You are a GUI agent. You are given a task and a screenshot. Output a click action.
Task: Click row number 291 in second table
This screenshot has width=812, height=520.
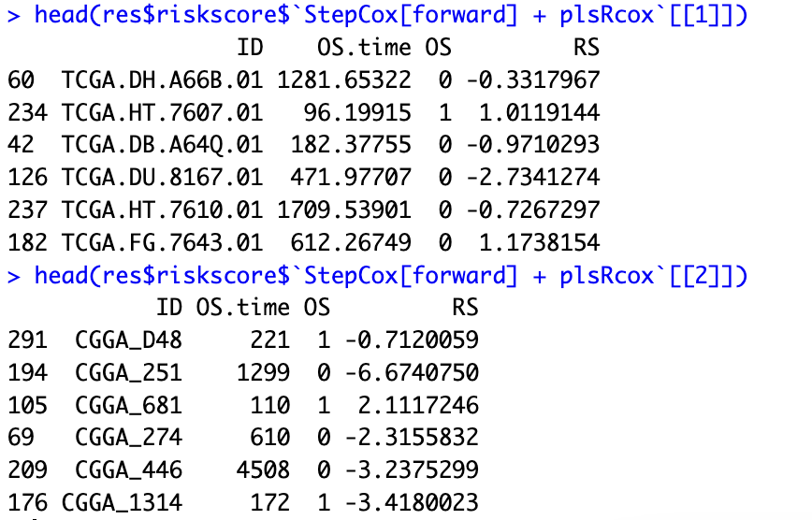(28, 340)
